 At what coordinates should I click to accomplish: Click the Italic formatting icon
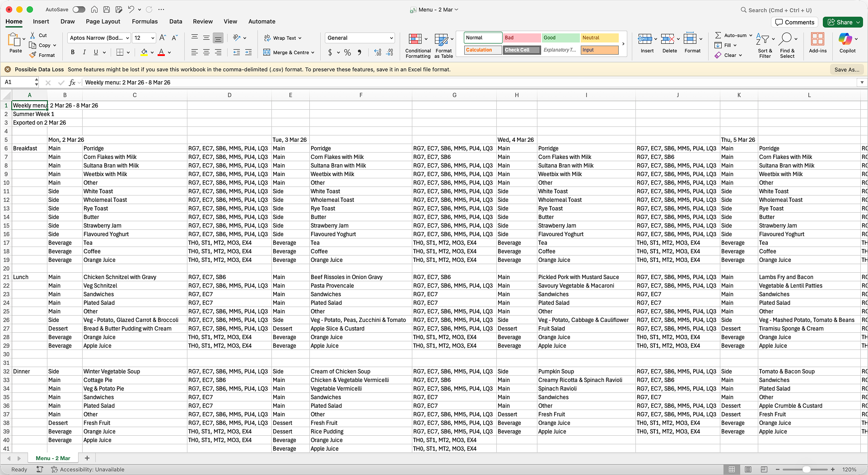coord(84,52)
